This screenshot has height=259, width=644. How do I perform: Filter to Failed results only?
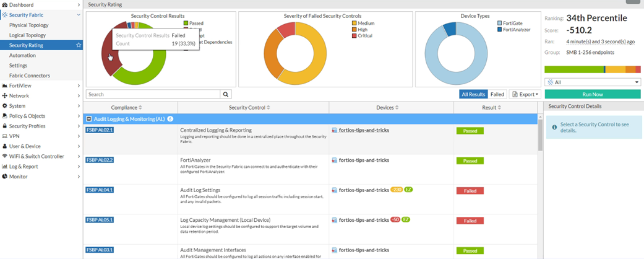(x=497, y=94)
